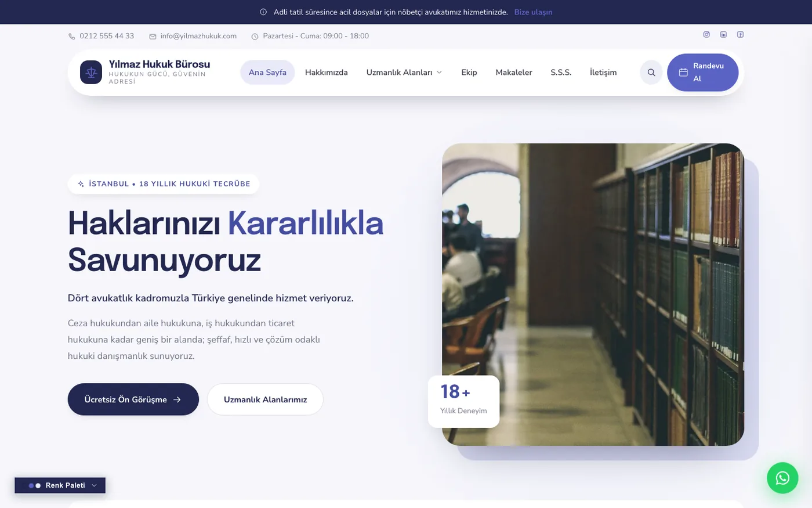Click the İSTANBUL 18 YILLIK HUKUKİ TECRÜBE badge

click(x=164, y=183)
